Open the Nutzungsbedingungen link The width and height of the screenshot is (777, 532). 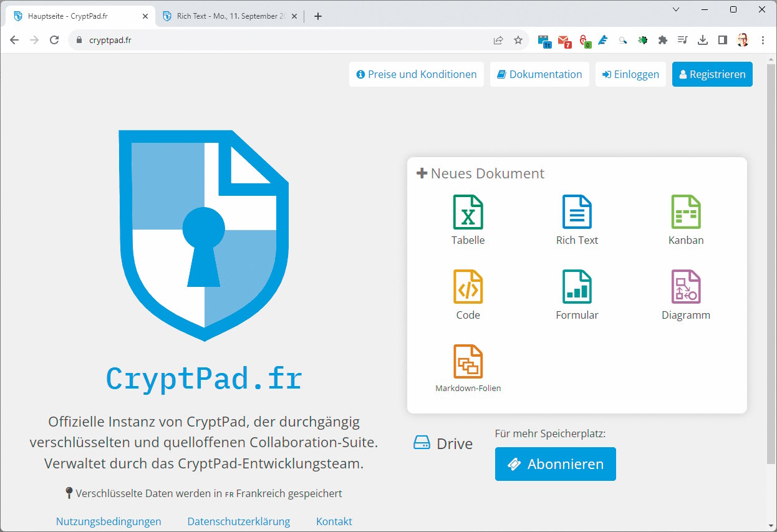pos(109,521)
